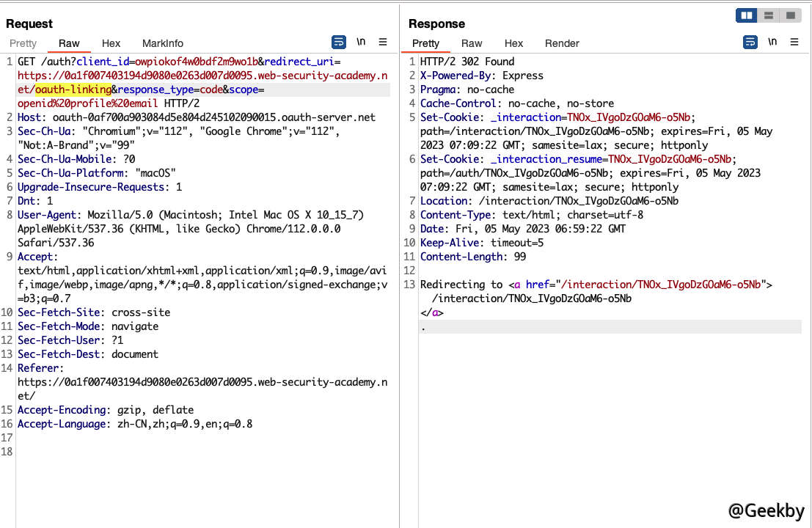
Task: Click the Location header line in the response
Action: pos(549,201)
